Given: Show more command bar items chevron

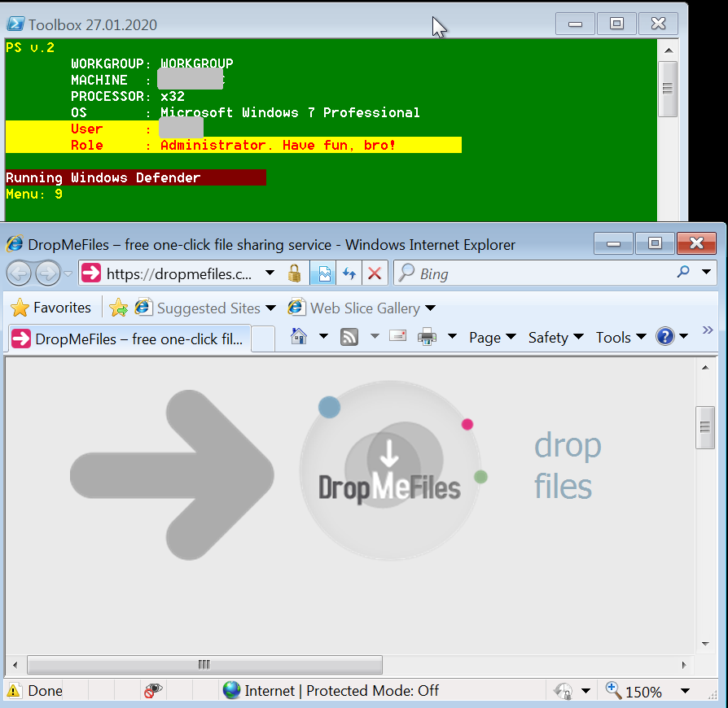Looking at the screenshot, I should pos(707,330).
